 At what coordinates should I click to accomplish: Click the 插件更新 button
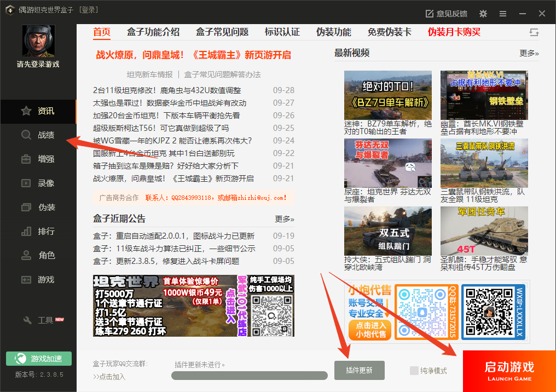[x=359, y=371]
